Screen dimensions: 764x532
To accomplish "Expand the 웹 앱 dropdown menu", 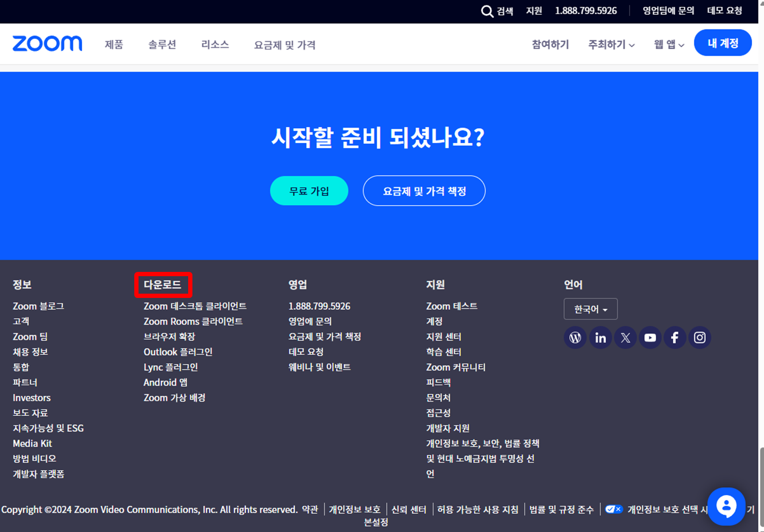I will point(669,44).
